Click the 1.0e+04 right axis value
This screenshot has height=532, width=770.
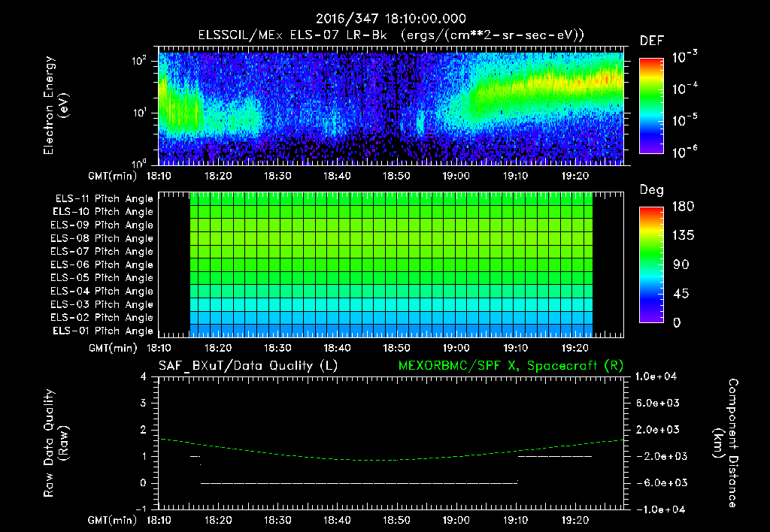pos(656,376)
